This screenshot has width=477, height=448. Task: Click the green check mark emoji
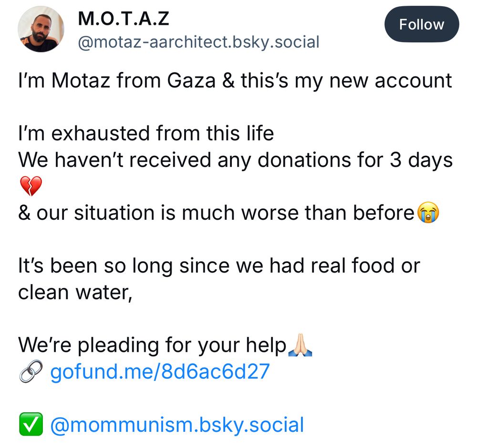(31, 425)
